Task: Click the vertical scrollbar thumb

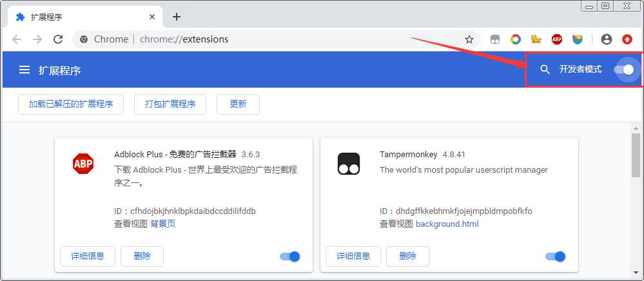Action: [636, 155]
